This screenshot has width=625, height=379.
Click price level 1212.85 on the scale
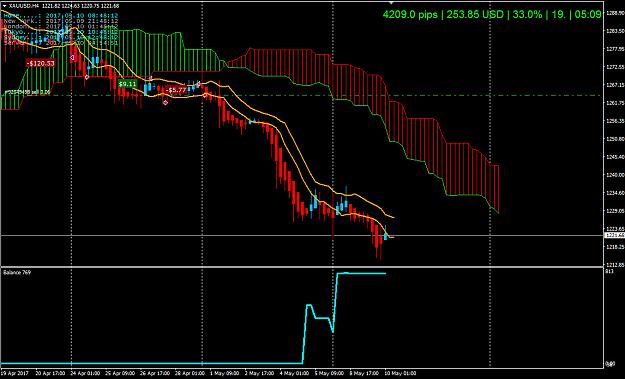pos(615,265)
